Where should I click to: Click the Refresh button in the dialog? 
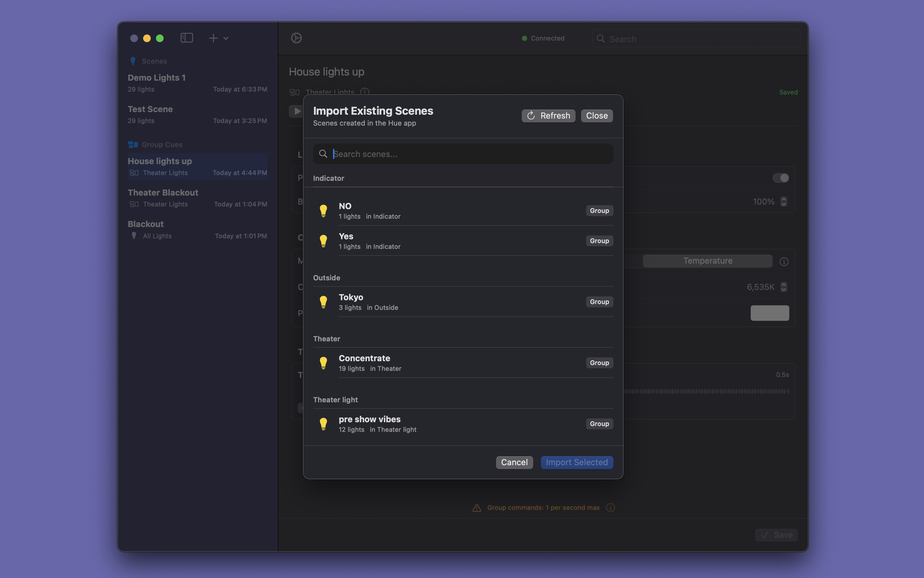click(x=548, y=115)
